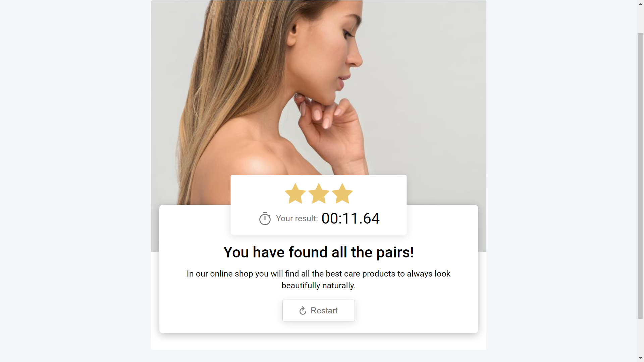Click the 'Your result:' label
The height and width of the screenshot is (362, 644).
click(297, 219)
